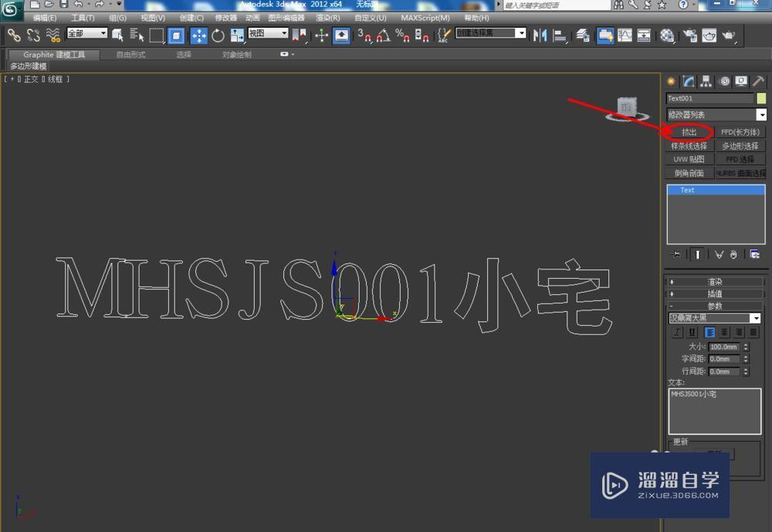Click inside the MHSJS001小宅 text field
This screenshot has height=532, width=772.
coord(714,409)
